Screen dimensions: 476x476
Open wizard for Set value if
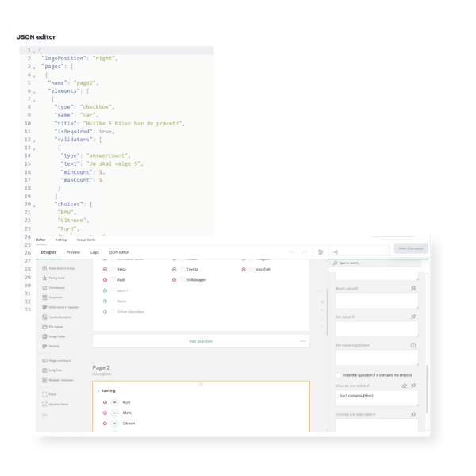tap(413, 317)
